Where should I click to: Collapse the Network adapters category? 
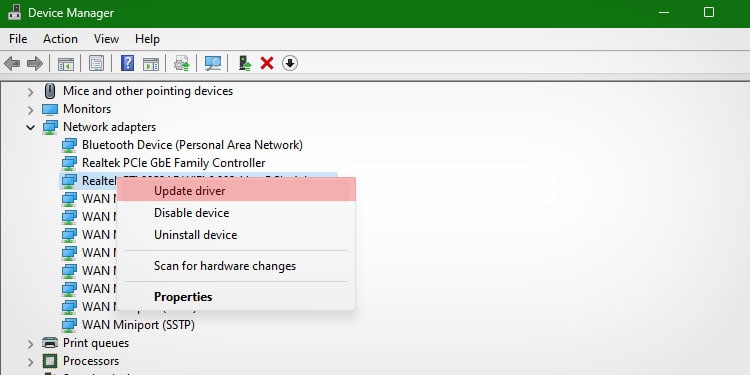pyautogui.click(x=31, y=127)
